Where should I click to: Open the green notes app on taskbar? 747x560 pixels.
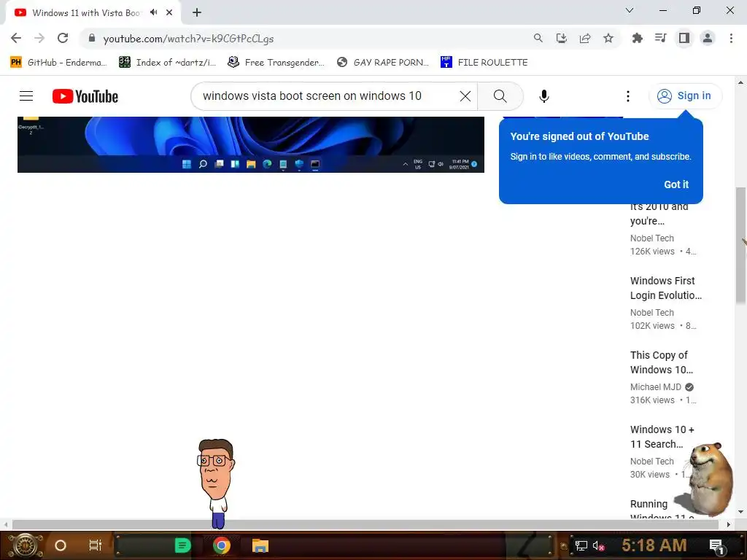coord(182,545)
